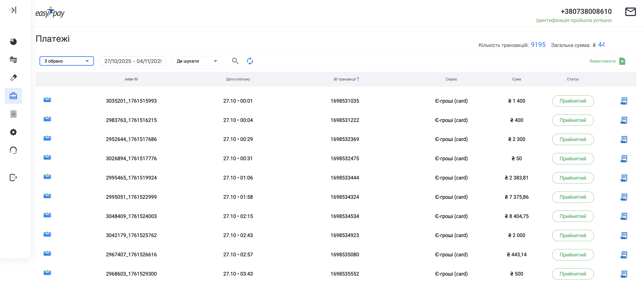The image size is (644, 286).
Task: Click the logout icon in sidebar
Action: (x=13, y=177)
